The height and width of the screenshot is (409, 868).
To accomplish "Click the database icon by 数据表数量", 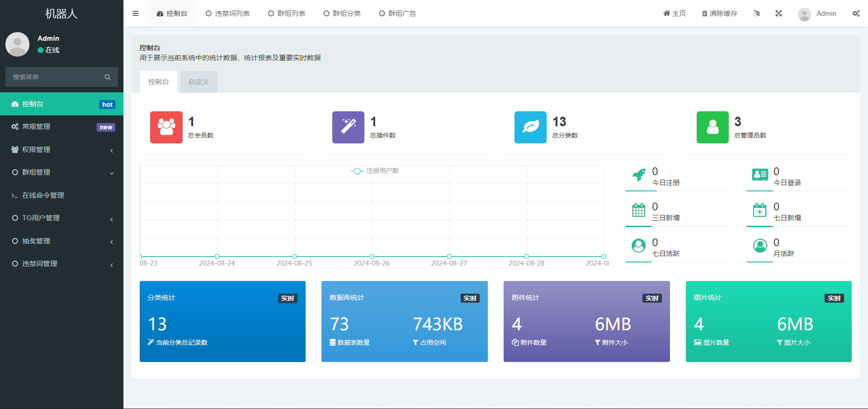I will (x=333, y=342).
